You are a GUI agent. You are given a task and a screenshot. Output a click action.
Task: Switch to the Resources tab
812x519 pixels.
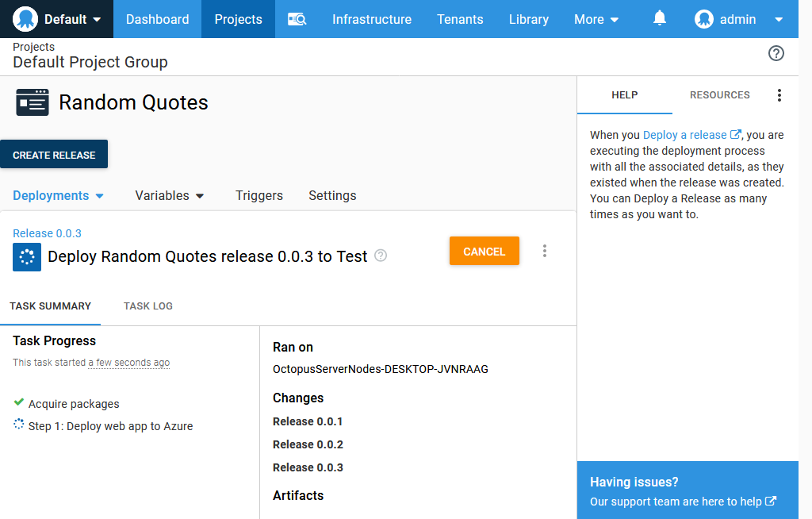tap(719, 95)
